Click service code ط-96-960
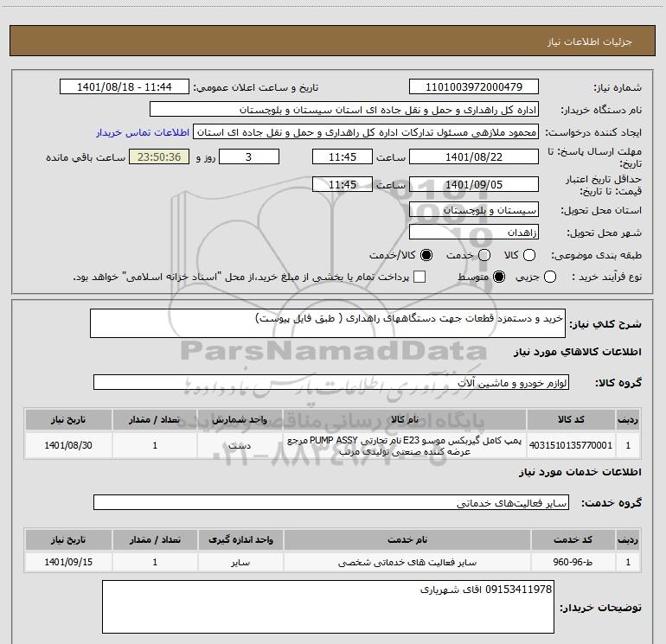Image resolution: width=666 pixels, height=644 pixels. (573, 562)
